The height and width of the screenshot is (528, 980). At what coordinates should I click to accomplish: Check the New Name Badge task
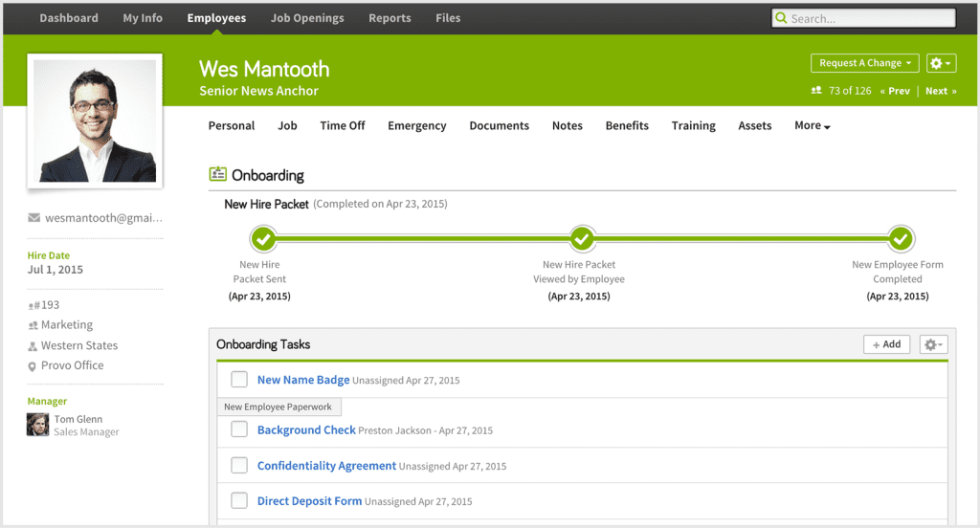click(x=239, y=380)
